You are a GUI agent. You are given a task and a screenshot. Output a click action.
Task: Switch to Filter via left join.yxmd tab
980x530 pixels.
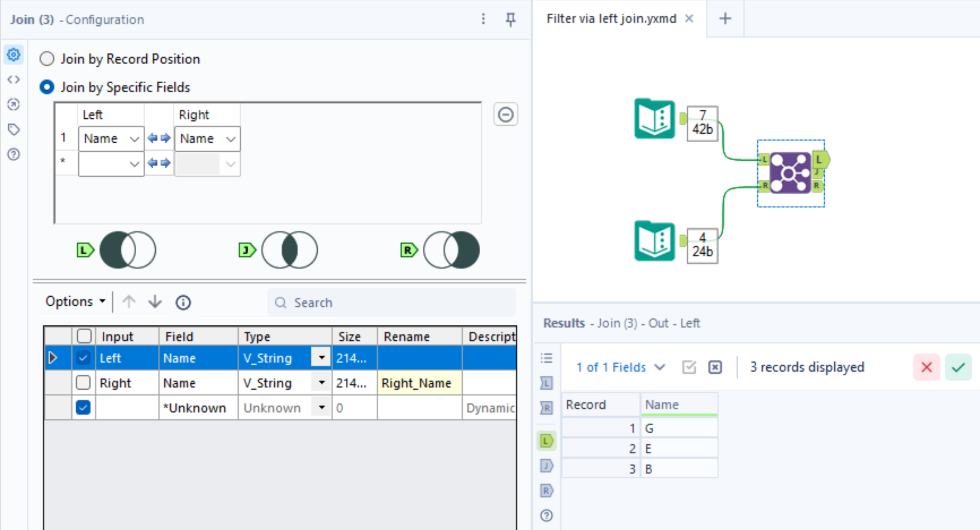click(611, 19)
